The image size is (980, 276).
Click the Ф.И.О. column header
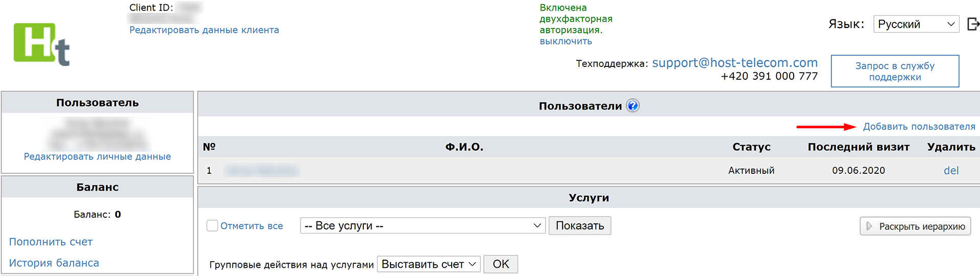(464, 147)
